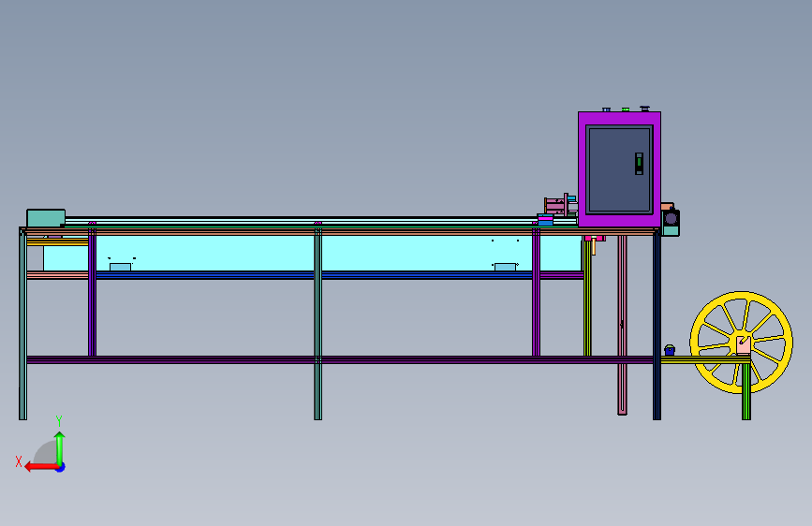812x526 pixels.
Task: Click the green Y axis arrow of the triad
Action: tap(60, 448)
